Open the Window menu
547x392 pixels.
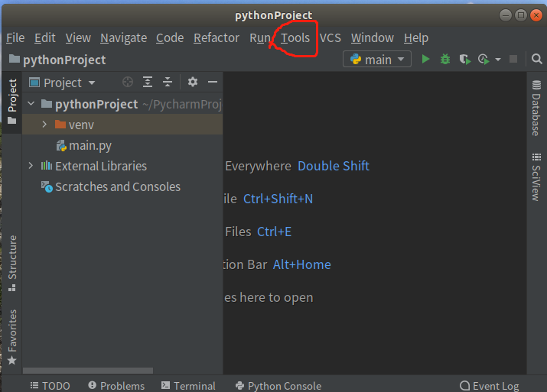tap(373, 37)
